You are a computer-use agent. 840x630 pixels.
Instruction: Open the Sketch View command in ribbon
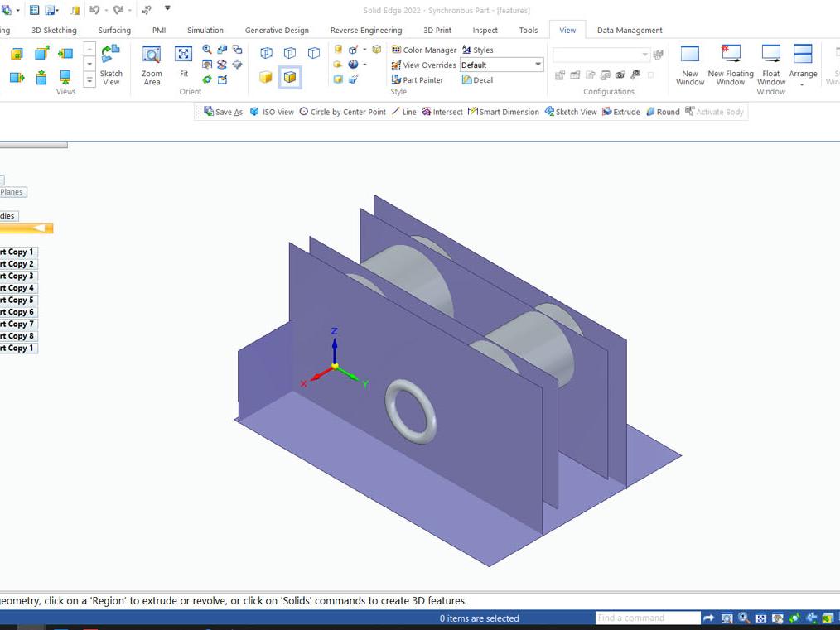pos(111,65)
